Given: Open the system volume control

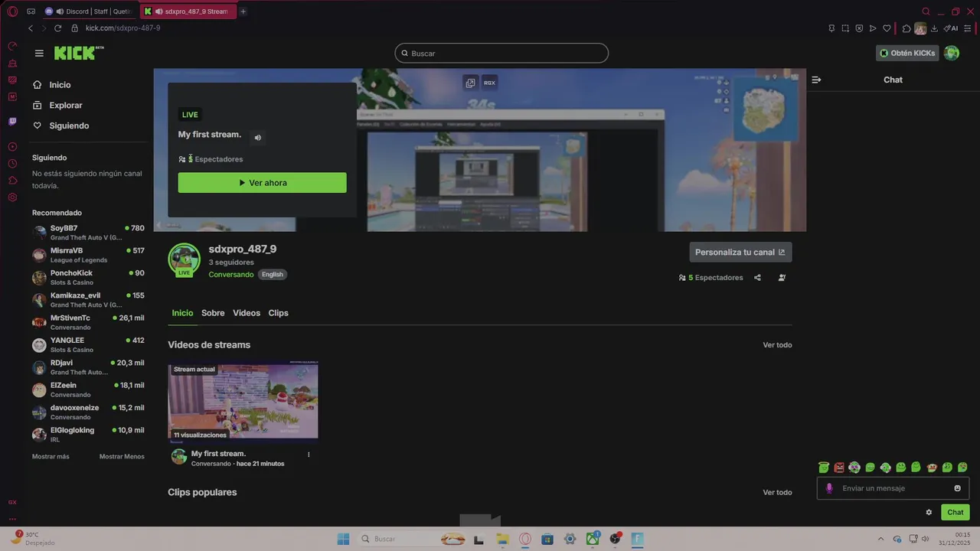Looking at the screenshot, I should [924, 540].
